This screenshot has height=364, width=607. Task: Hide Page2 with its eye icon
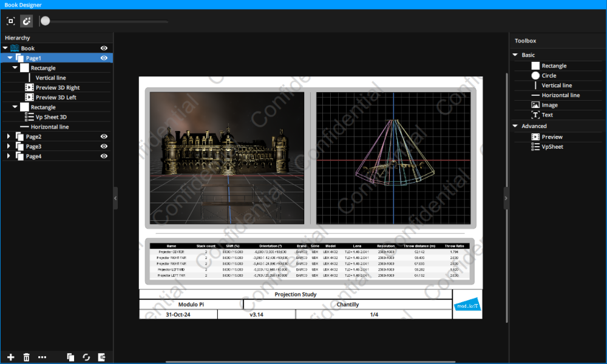coord(104,136)
